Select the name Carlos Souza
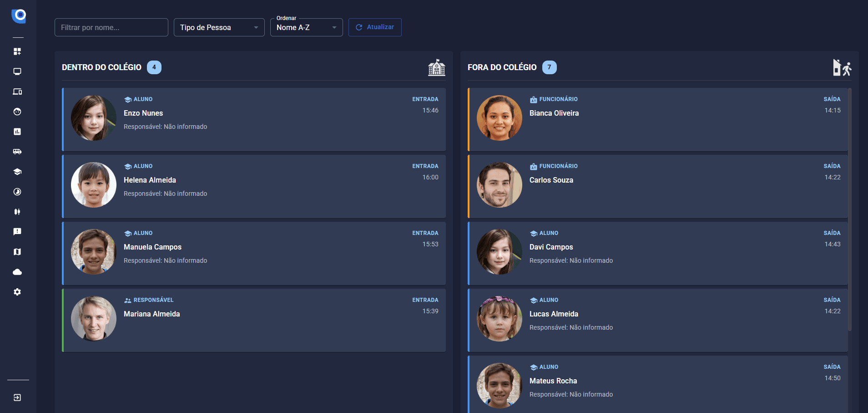The width and height of the screenshot is (868, 413). (551, 180)
